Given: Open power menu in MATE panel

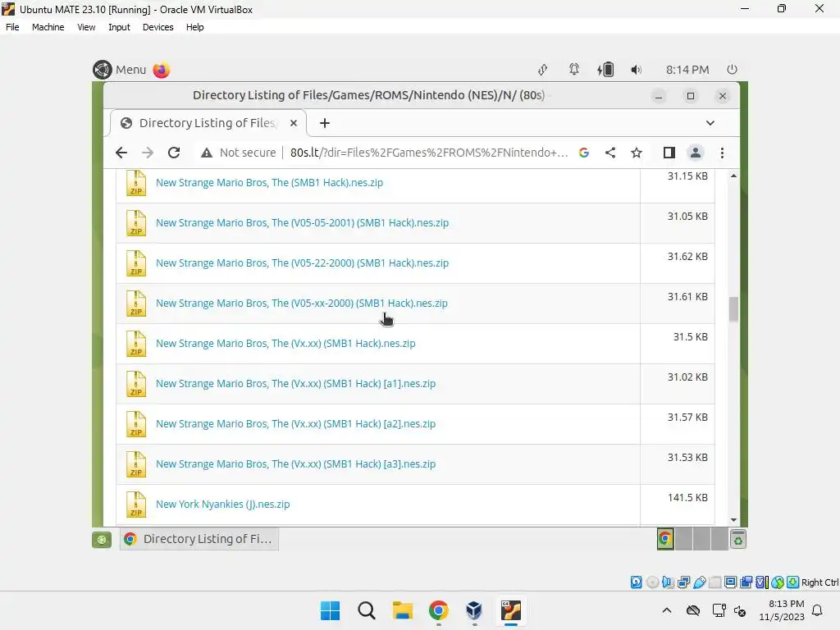Looking at the screenshot, I should pos(732,70).
